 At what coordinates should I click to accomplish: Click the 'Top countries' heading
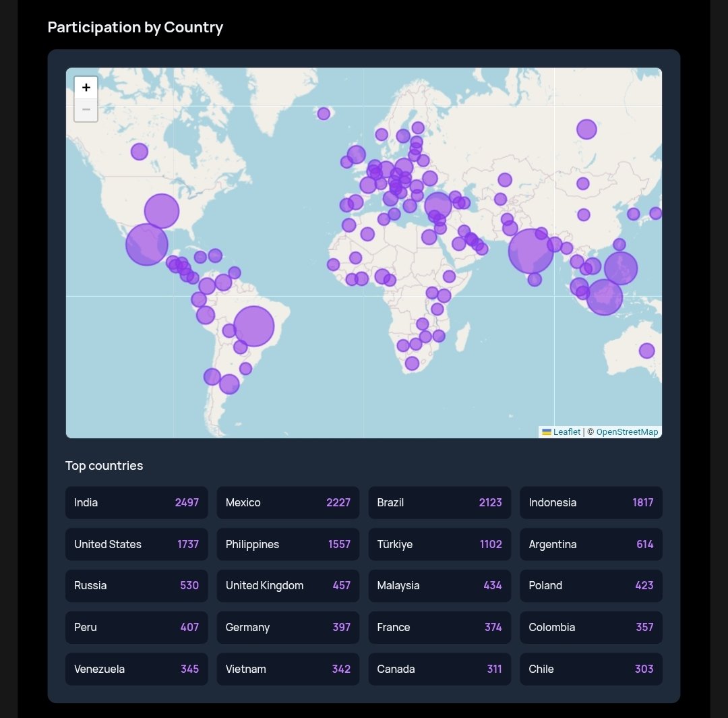click(104, 465)
